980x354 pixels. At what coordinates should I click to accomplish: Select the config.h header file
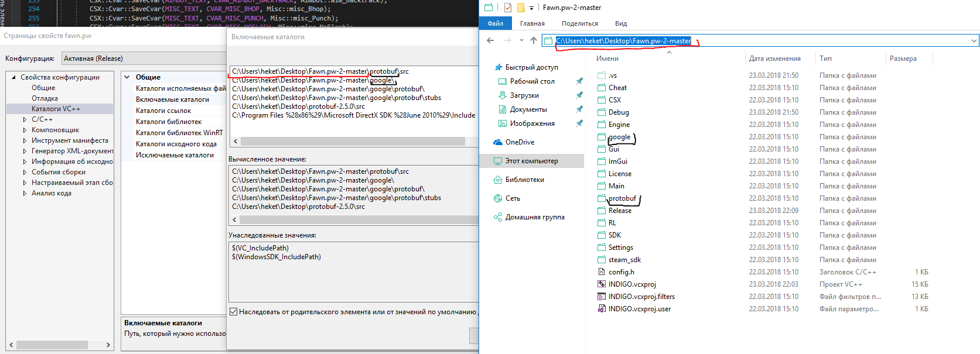click(621, 272)
